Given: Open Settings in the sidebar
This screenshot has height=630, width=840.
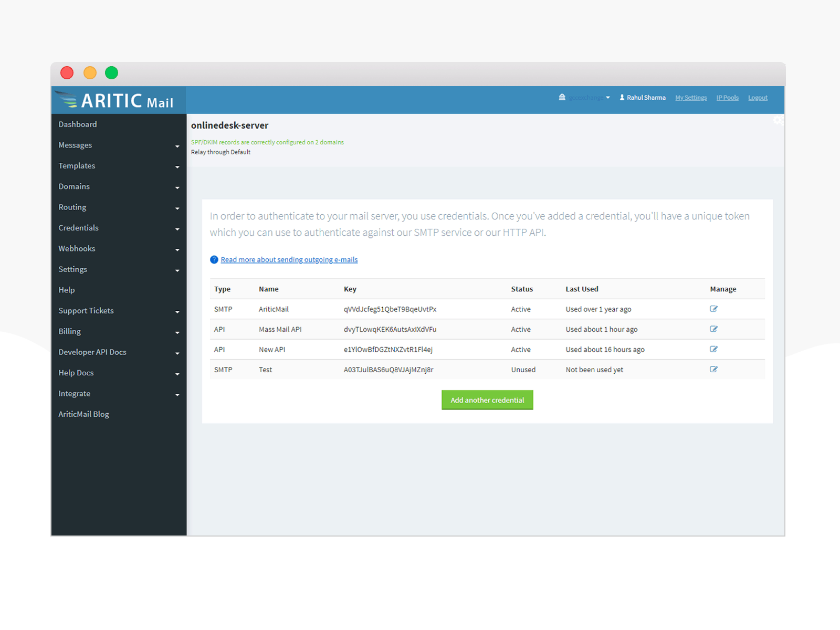Looking at the screenshot, I should coord(72,269).
